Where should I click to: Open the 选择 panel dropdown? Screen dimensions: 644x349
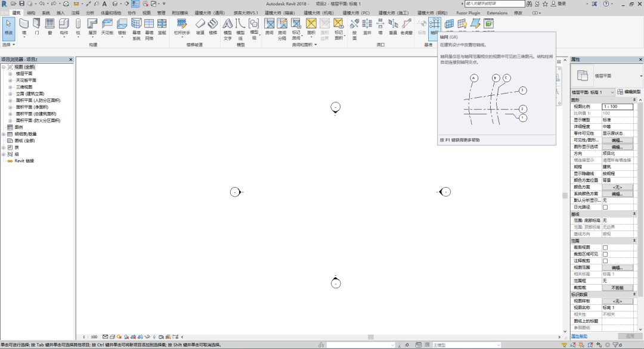pos(8,45)
